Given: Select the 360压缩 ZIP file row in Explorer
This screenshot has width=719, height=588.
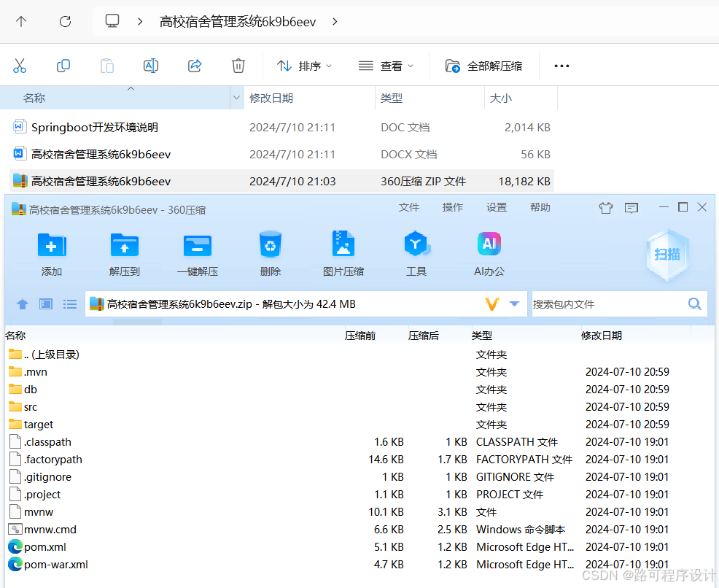Looking at the screenshot, I should coord(281,181).
